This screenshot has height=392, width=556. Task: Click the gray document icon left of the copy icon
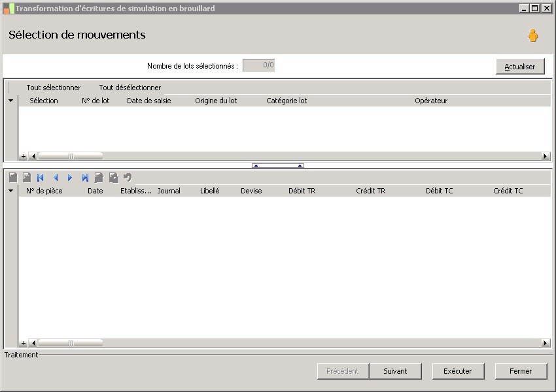pyautogui.click(x=99, y=178)
